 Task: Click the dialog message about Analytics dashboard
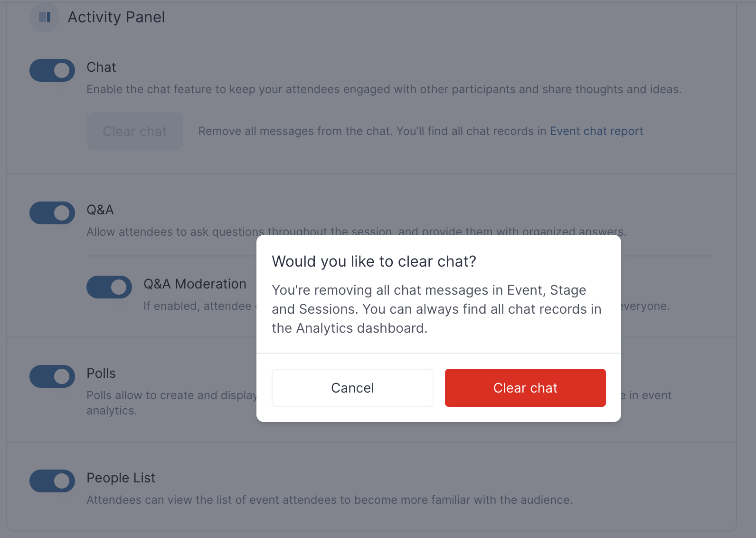point(436,309)
